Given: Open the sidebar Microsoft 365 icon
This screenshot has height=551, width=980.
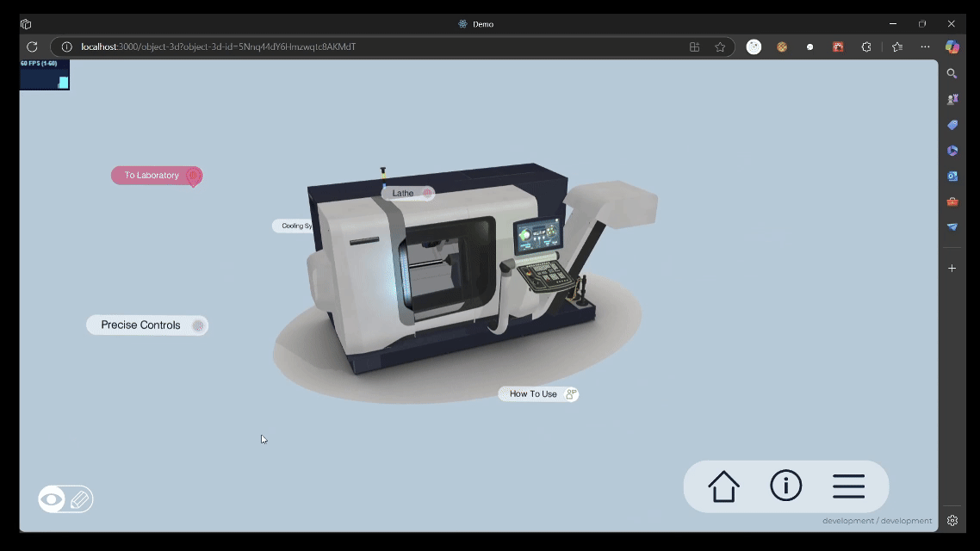Looking at the screenshot, I should (x=952, y=151).
